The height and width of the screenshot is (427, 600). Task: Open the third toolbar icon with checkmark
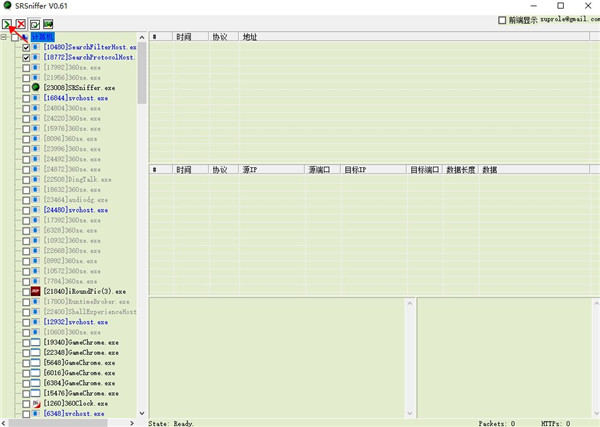point(35,23)
